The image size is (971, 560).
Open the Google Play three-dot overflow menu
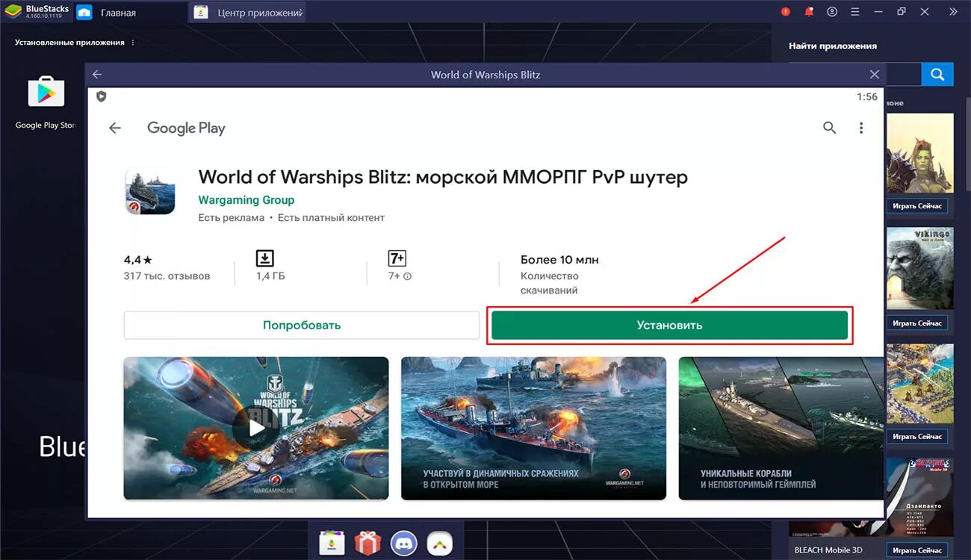click(861, 128)
